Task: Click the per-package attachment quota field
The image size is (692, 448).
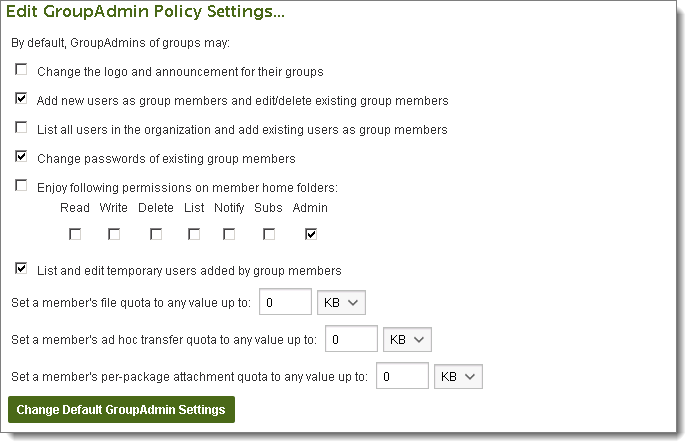Action: click(403, 376)
